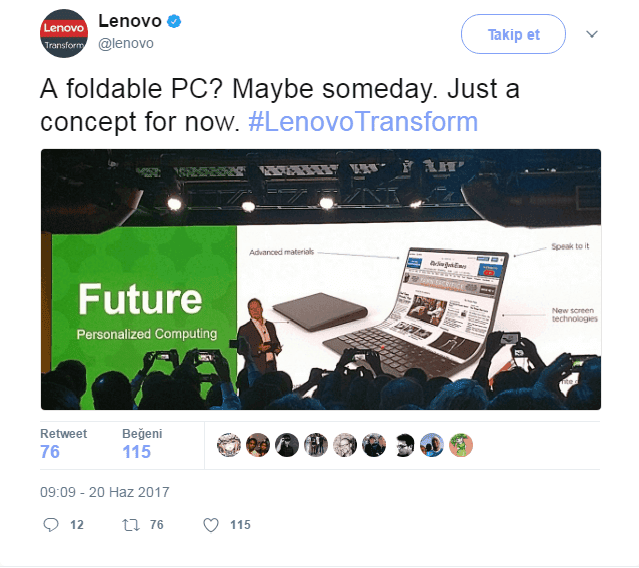Click the Takip et follow button

coord(513,34)
